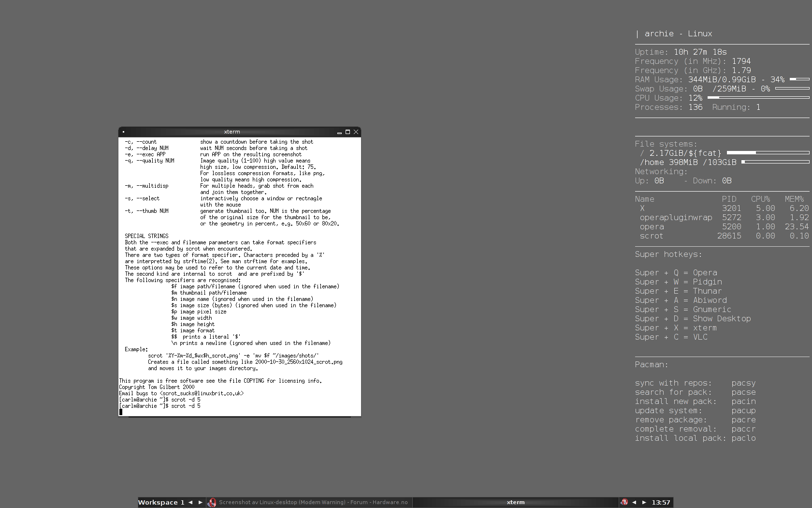Viewport: 812px width, 508px height.
Task: Click the 'paccr' complete removal line
Action: pyautogui.click(x=695, y=429)
